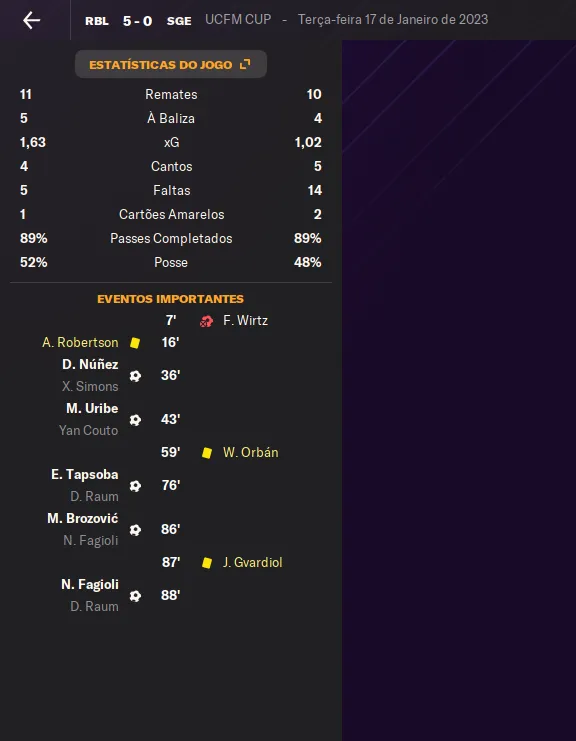Open the Estatísticas do Jogo button

tap(171, 64)
